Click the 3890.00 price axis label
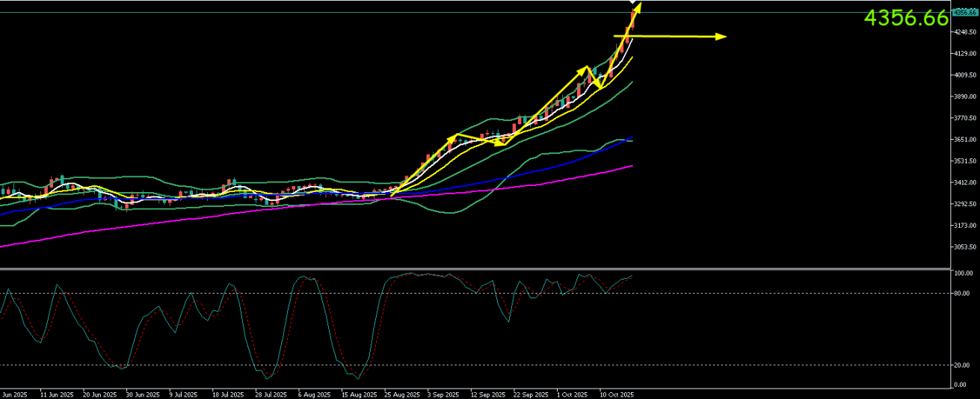The width and height of the screenshot is (980, 399). [x=966, y=96]
